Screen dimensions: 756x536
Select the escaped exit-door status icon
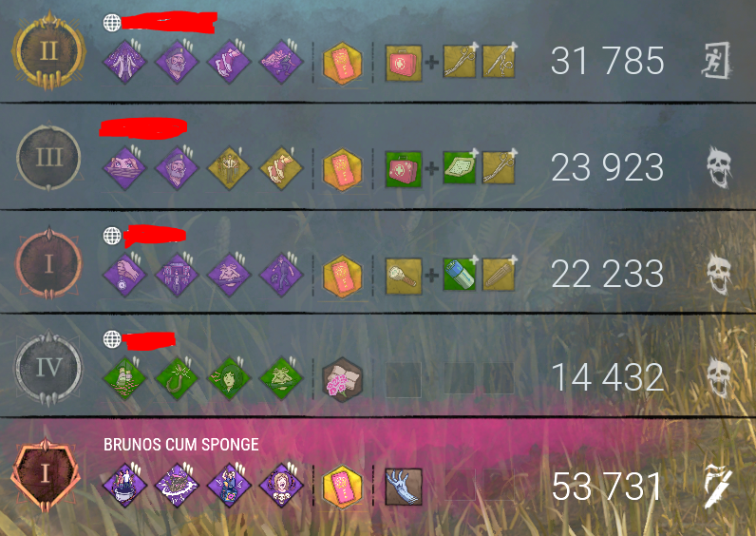tap(716, 60)
